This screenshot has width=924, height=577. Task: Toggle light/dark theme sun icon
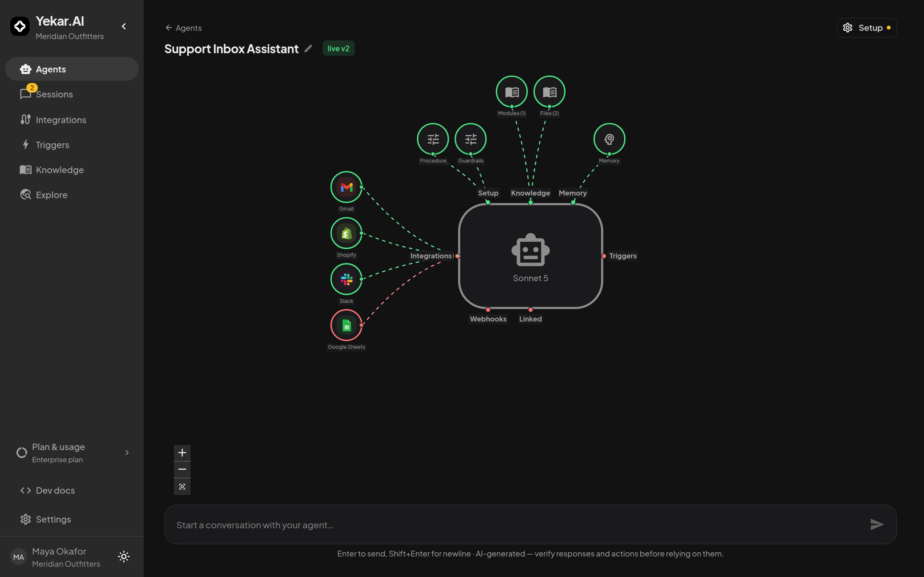click(x=124, y=557)
